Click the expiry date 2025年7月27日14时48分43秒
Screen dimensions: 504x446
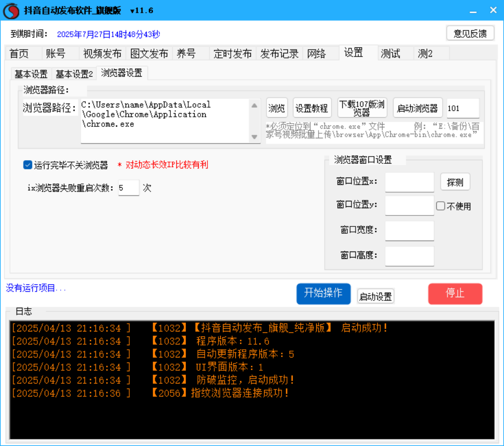(x=108, y=34)
